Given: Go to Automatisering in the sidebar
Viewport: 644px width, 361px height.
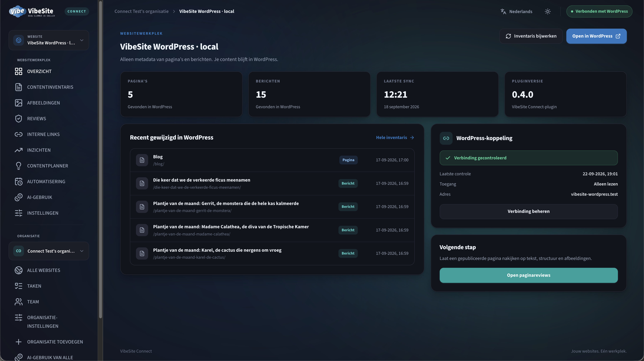Looking at the screenshot, I should pyautogui.click(x=49, y=182).
